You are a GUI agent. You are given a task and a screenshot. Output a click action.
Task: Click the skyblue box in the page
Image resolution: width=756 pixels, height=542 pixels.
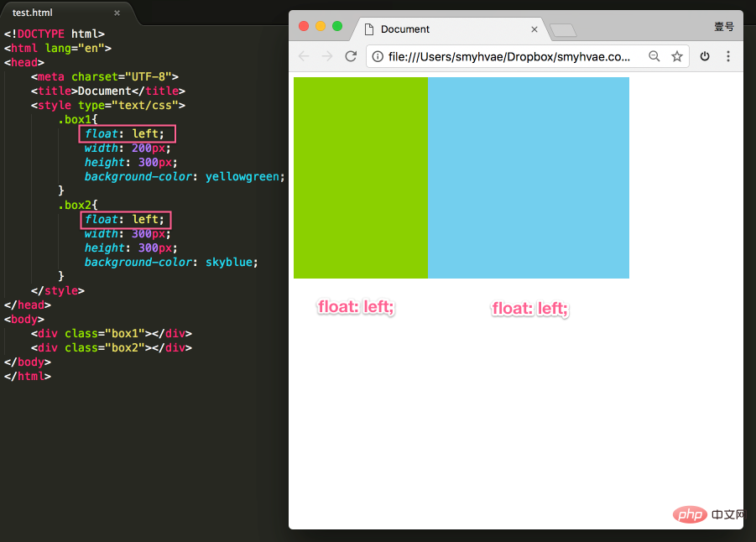pos(528,177)
